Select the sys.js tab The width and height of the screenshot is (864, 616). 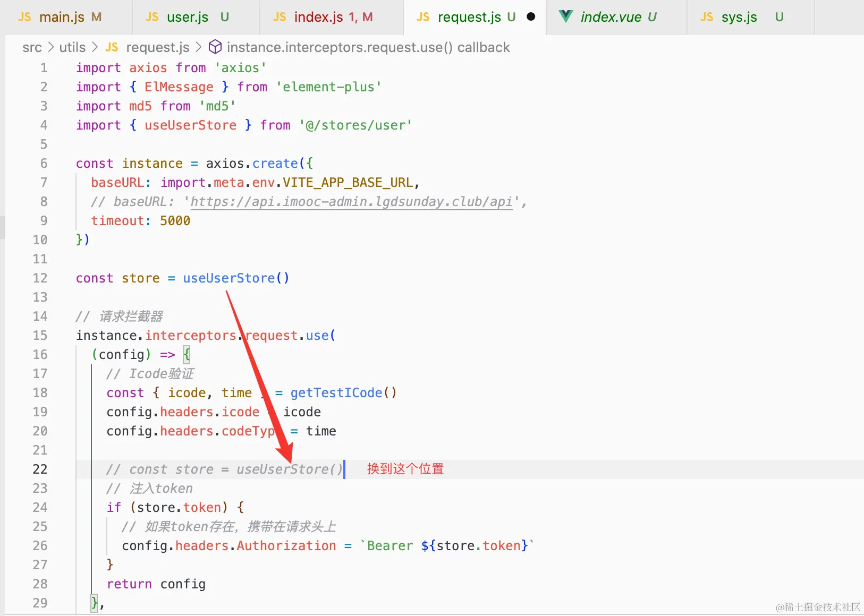(751, 17)
